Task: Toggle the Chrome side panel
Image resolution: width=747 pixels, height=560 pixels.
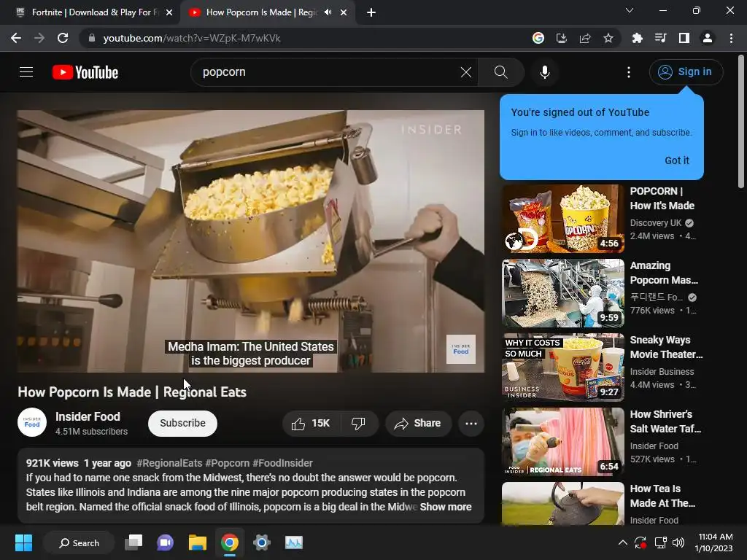Action: click(684, 38)
